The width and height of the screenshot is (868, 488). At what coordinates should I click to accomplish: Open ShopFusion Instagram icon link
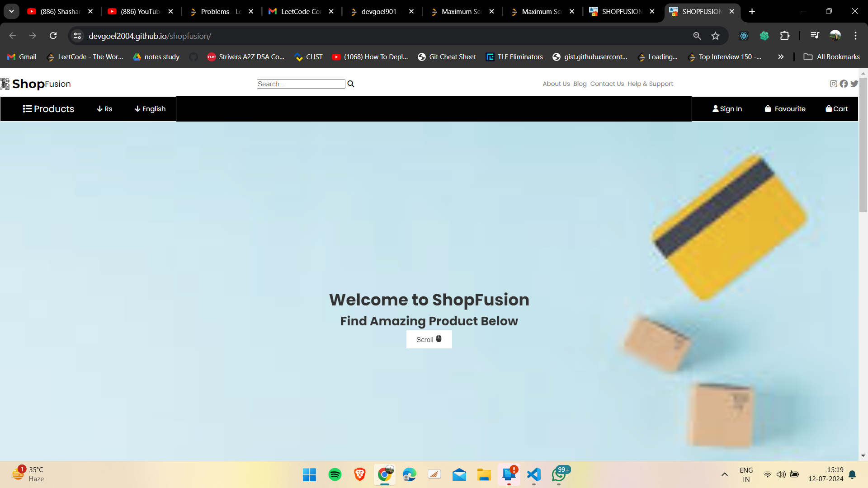833,84
